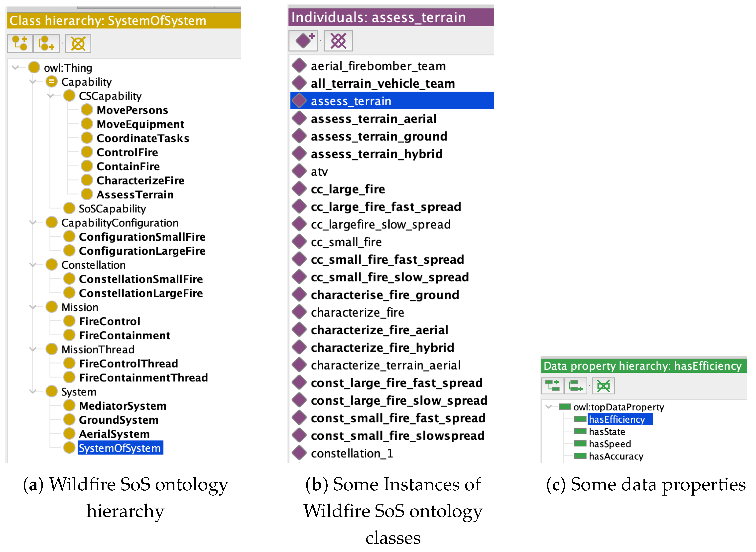The height and width of the screenshot is (552, 756).
Task: Click the Add individual diamond icon
Action: tap(303, 40)
